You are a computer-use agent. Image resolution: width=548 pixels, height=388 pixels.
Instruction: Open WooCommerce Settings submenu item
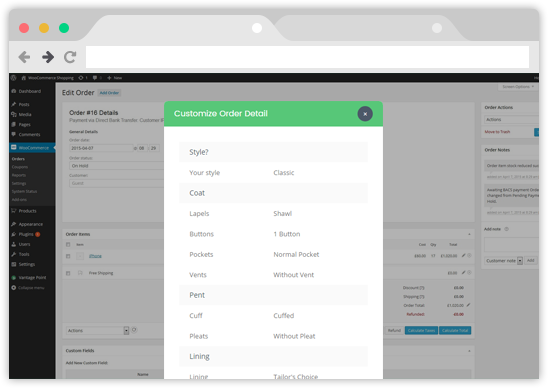[x=19, y=184]
